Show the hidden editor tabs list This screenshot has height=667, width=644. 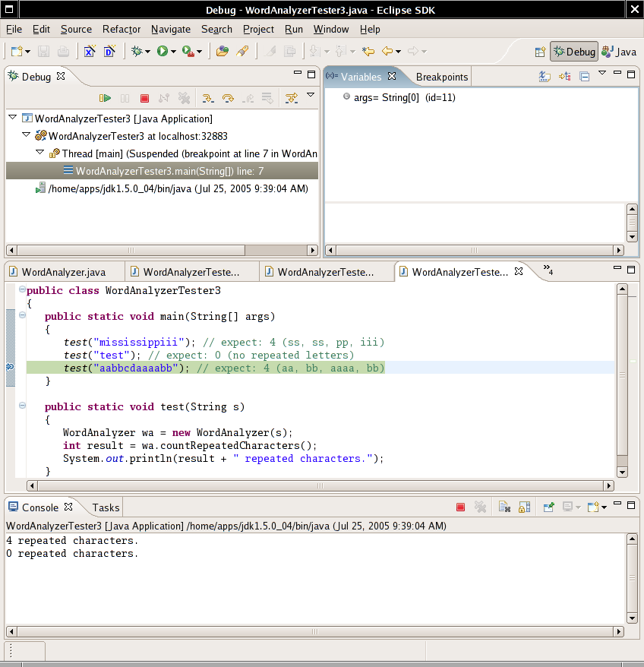coord(548,269)
